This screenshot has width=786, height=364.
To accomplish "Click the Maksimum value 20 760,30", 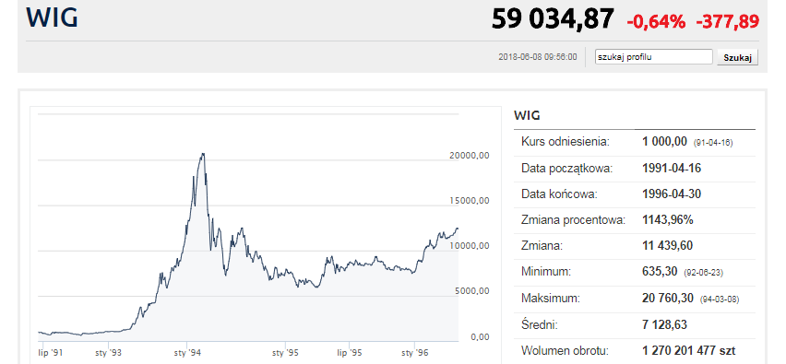I will 666,298.
